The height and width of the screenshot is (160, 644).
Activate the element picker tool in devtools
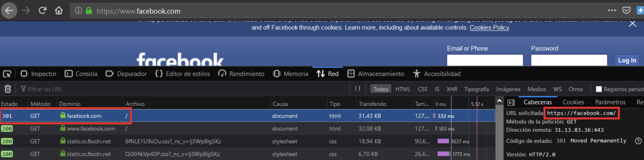click(x=7, y=74)
